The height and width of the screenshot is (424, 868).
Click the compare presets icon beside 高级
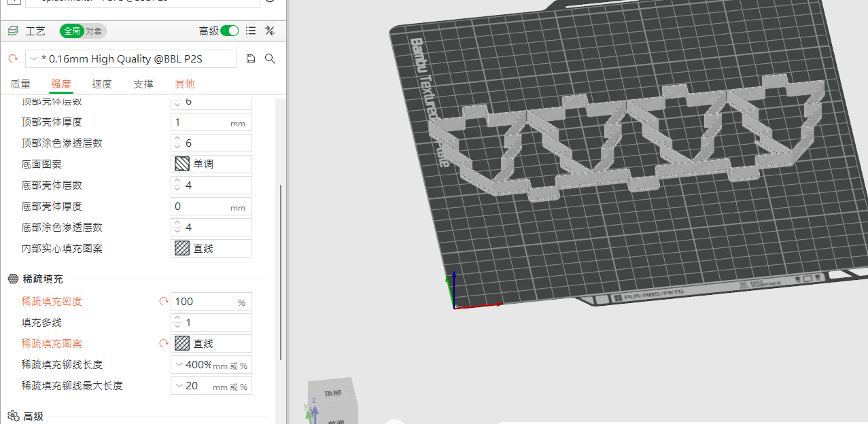[270, 31]
